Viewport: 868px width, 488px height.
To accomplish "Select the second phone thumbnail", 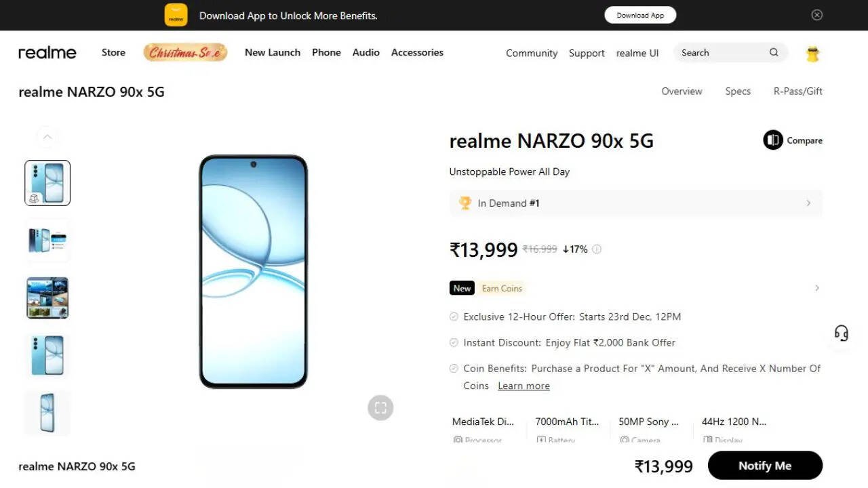I will pos(47,240).
